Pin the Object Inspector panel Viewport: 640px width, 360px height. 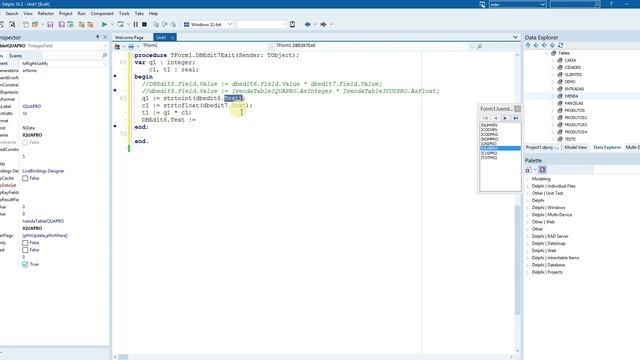[98, 37]
